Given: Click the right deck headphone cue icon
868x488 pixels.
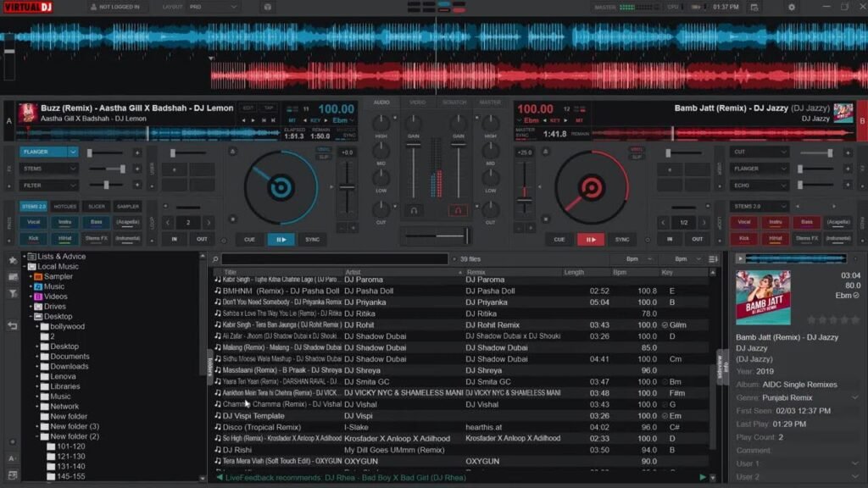Looking at the screenshot, I should (458, 210).
